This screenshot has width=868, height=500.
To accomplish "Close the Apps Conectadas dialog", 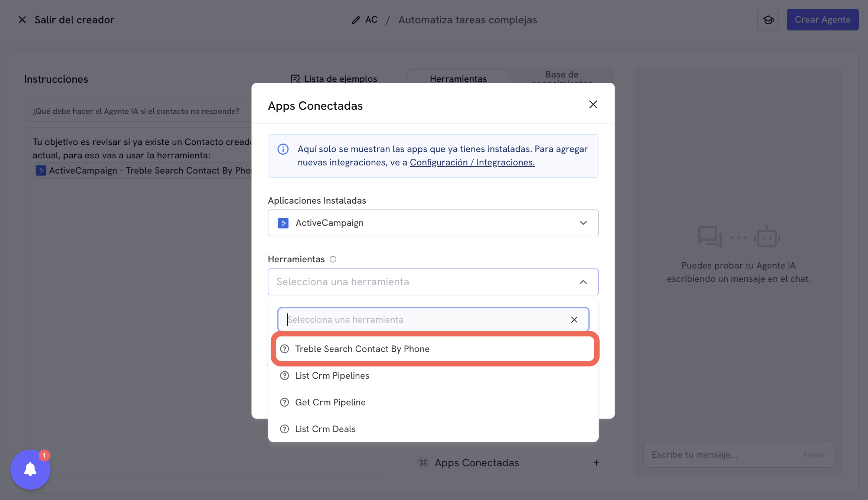I will (593, 105).
